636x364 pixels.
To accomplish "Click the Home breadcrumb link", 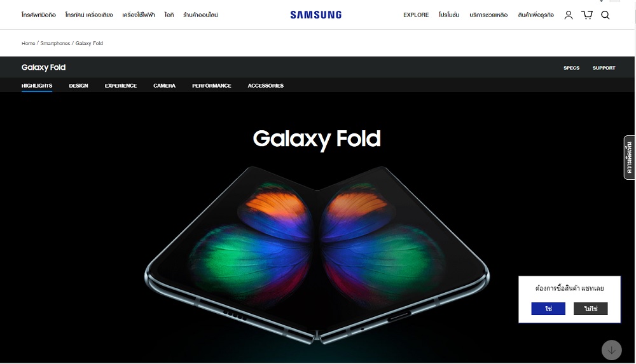I will [29, 43].
